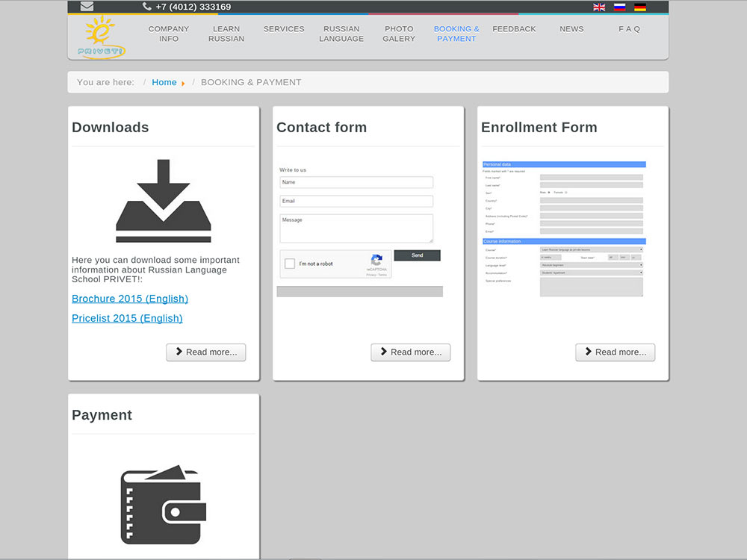
Task: Select the Russian flag language icon
Action: coord(619,7)
